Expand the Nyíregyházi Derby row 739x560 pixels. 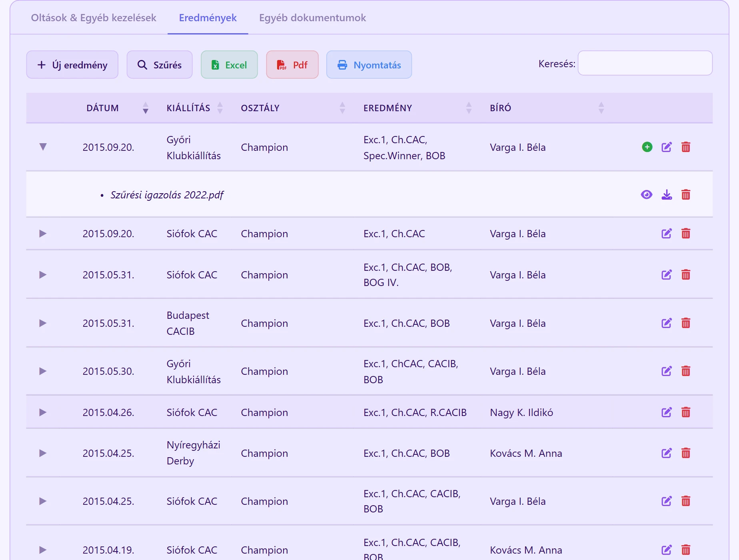43,453
